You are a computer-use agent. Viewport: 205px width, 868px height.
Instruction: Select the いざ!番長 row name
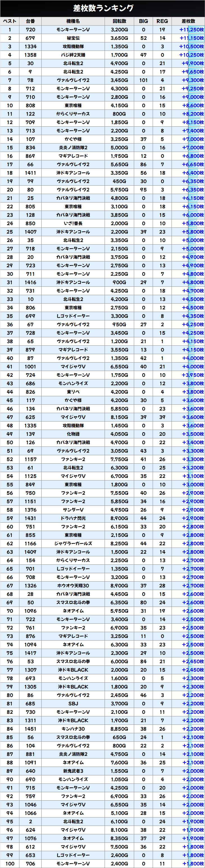tap(73, 224)
